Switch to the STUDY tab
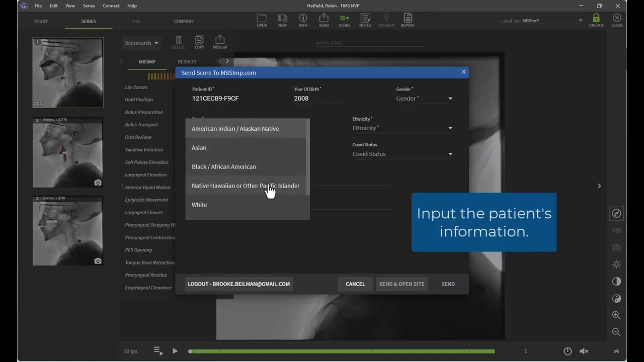This screenshot has height=362, width=644. pos(41,21)
